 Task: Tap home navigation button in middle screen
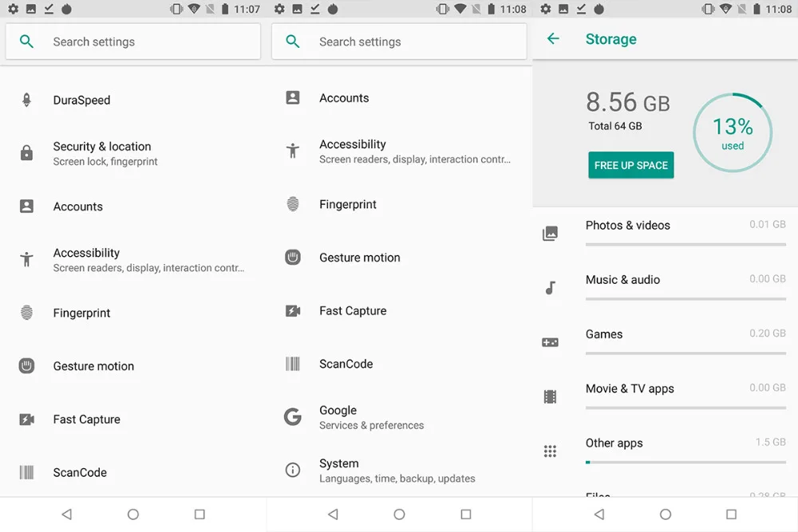click(399, 514)
